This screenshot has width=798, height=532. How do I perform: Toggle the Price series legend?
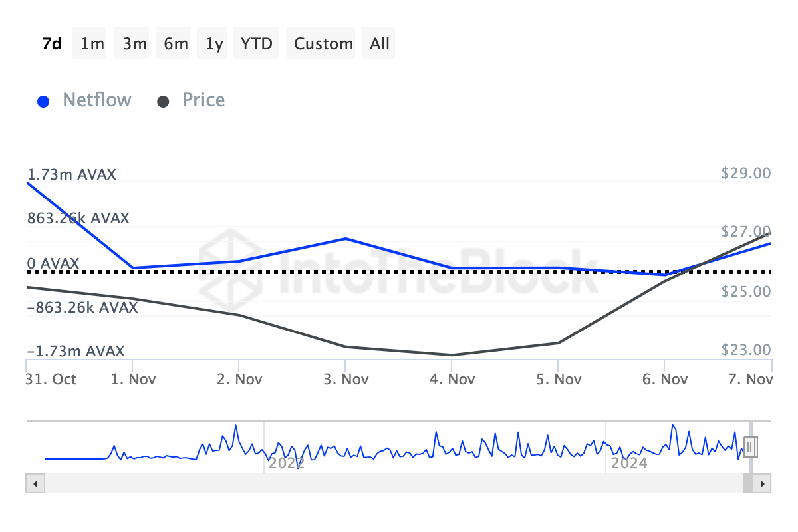tap(203, 100)
